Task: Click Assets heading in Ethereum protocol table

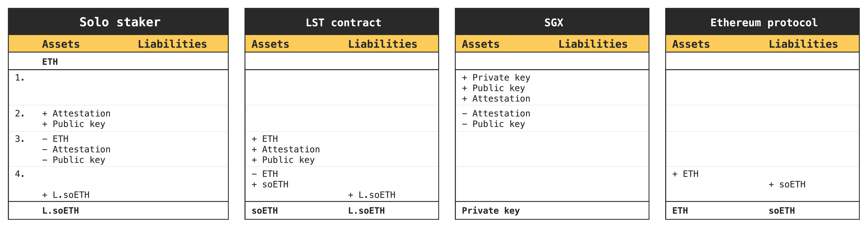Action: tap(691, 44)
